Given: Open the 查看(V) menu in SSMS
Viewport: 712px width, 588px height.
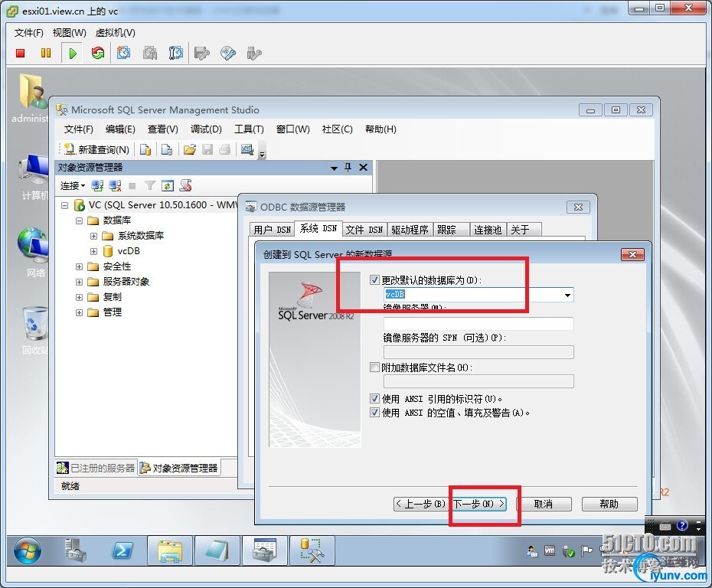Looking at the screenshot, I should pos(162,129).
